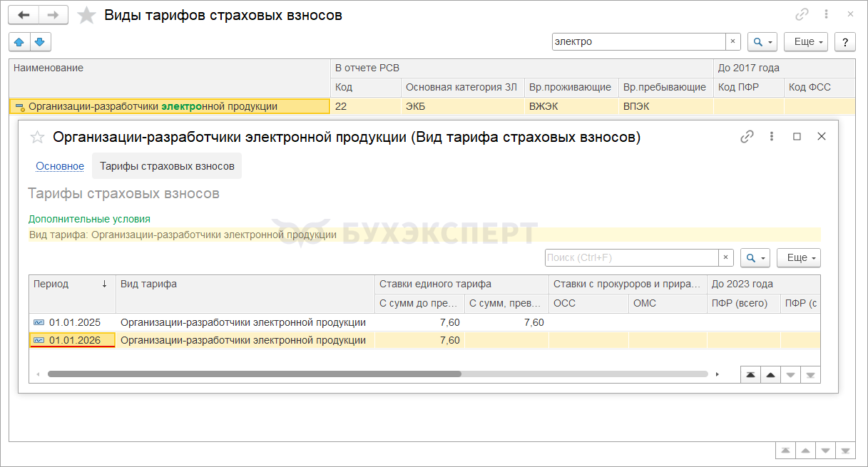Select period row '01.01.2026'
This screenshot has width=868, height=467.
[x=424, y=340]
